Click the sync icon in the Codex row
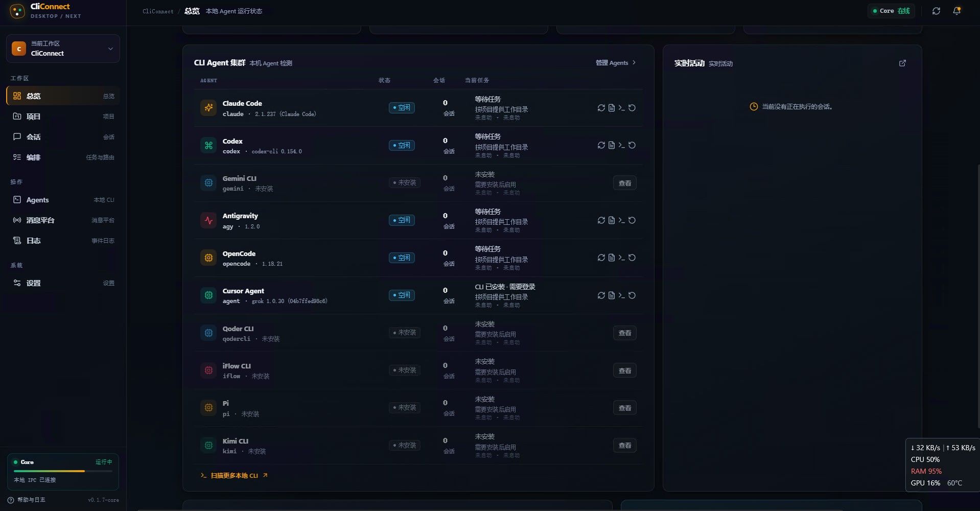Viewport: 980px width, 511px height. 601,145
